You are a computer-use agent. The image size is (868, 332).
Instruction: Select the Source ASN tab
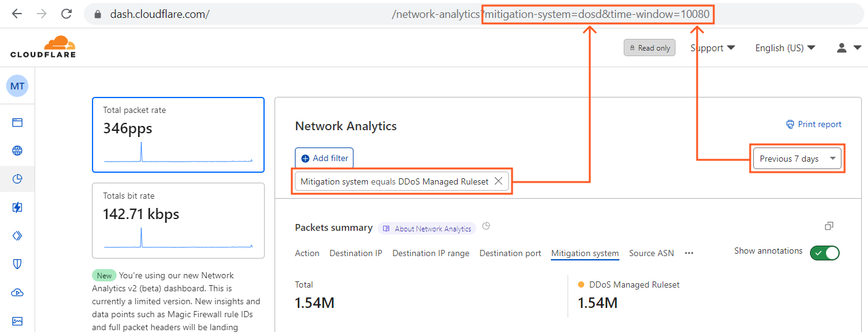point(651,253)
